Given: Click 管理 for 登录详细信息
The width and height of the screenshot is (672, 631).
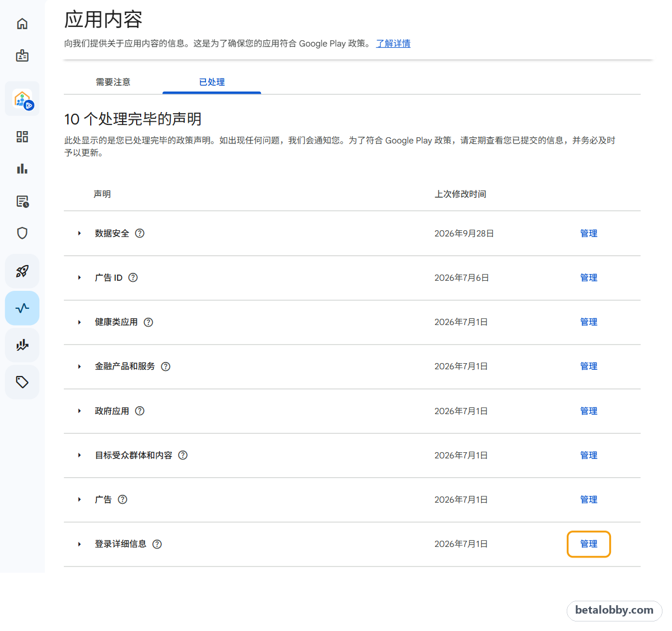Looking at the screenshot, I should click(x=589, y=544).
